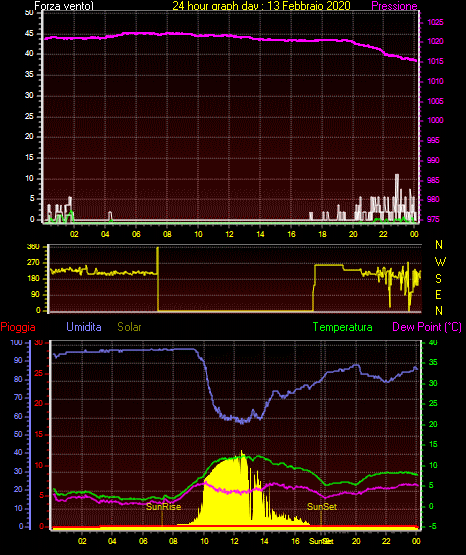Click the E compass direction label
The height and width of the screenshot is (555, 466).
click(x=438, y=294)
